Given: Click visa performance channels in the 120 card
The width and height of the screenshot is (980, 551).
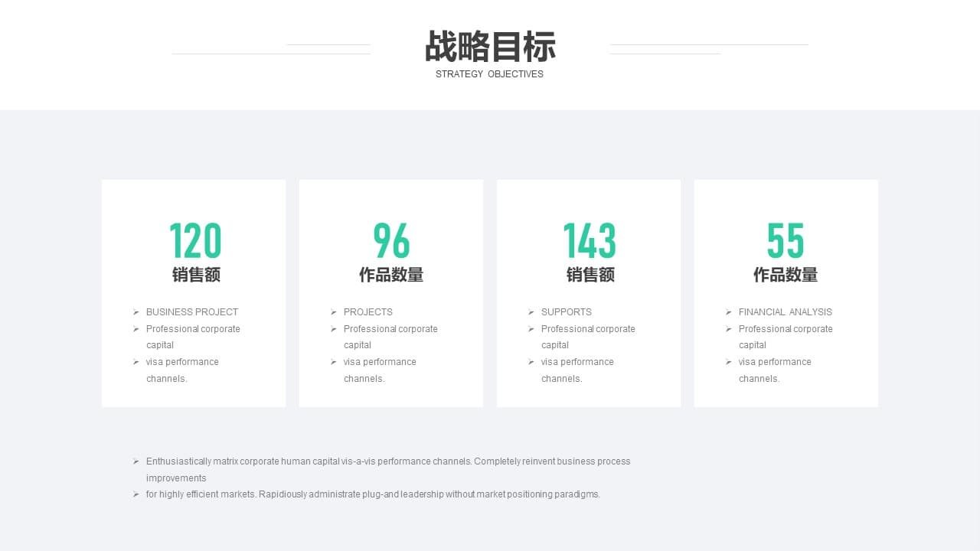Looking at the screenshot, I should pyautogui.click(x=182, y=370).
